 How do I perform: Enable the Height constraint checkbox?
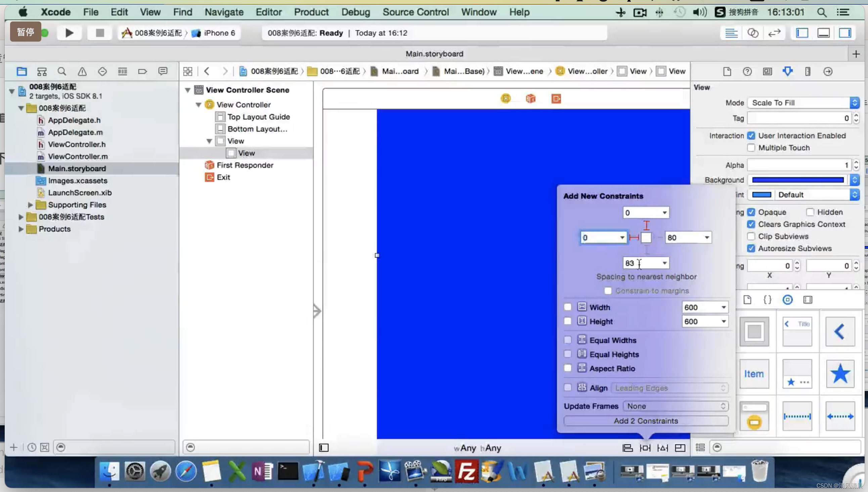568,321
